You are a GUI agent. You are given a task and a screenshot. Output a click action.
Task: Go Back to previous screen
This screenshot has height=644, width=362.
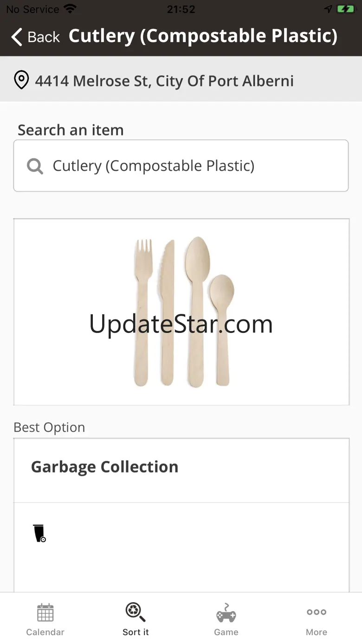36,37
